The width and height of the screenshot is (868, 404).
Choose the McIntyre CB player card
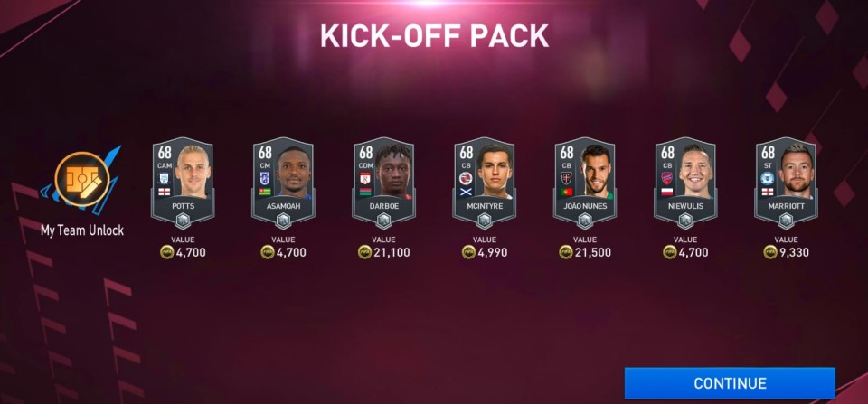click(484, 183)
